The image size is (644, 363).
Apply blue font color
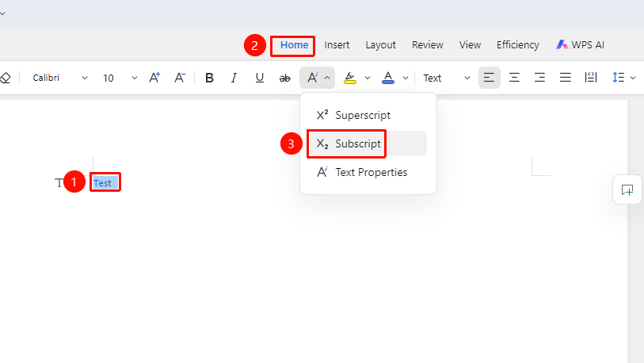(x=387, y=78)
